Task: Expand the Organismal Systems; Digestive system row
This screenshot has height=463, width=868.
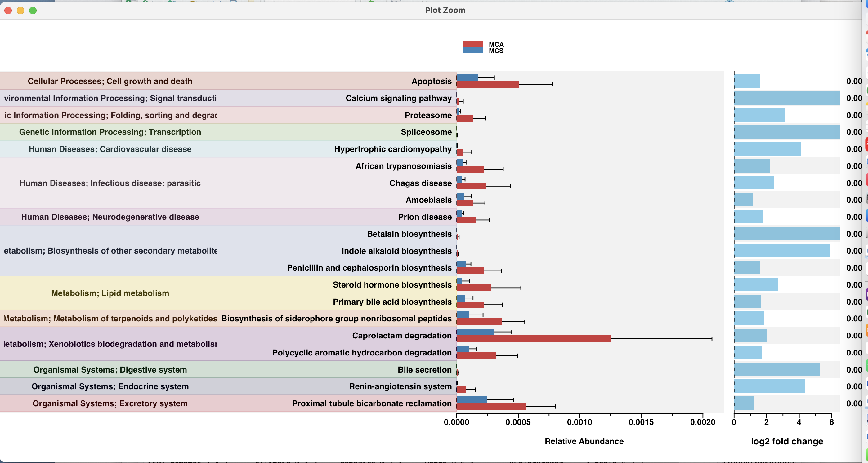Action: (110, 369)
